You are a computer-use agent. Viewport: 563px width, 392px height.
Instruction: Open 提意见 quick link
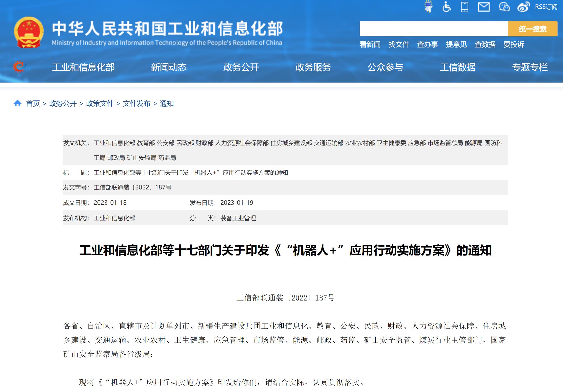[456, 45]
